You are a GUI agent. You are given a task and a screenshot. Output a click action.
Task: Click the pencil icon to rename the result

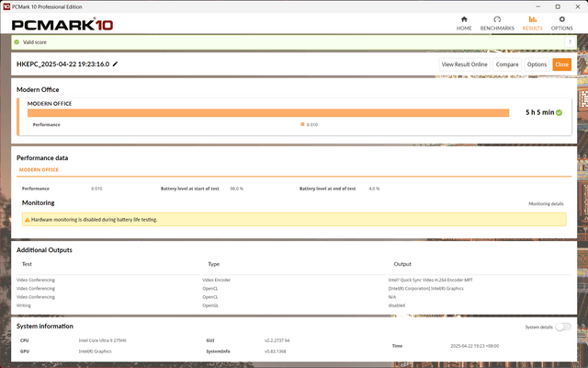pyautogui.click(x=115, y=63)
